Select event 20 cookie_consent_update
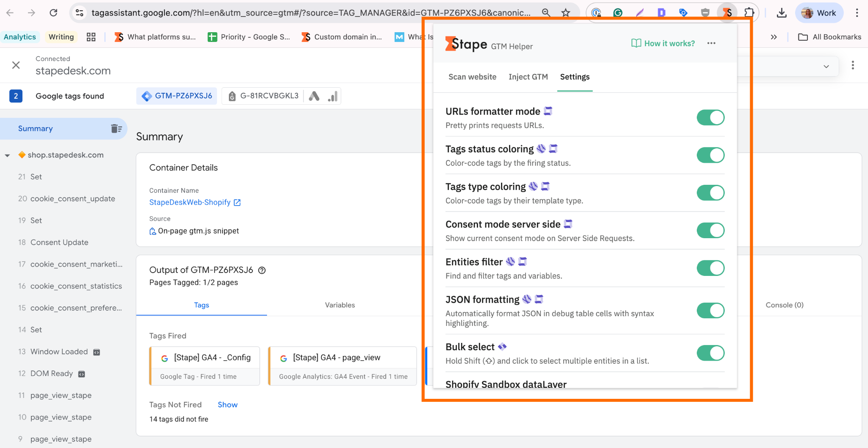The width and height of the screenshot is (868, 448). tap(67, 199)
